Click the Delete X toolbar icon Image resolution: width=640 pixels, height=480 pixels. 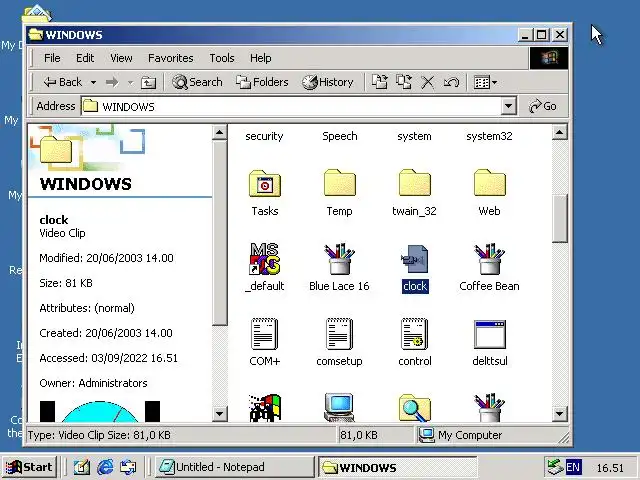427,82
